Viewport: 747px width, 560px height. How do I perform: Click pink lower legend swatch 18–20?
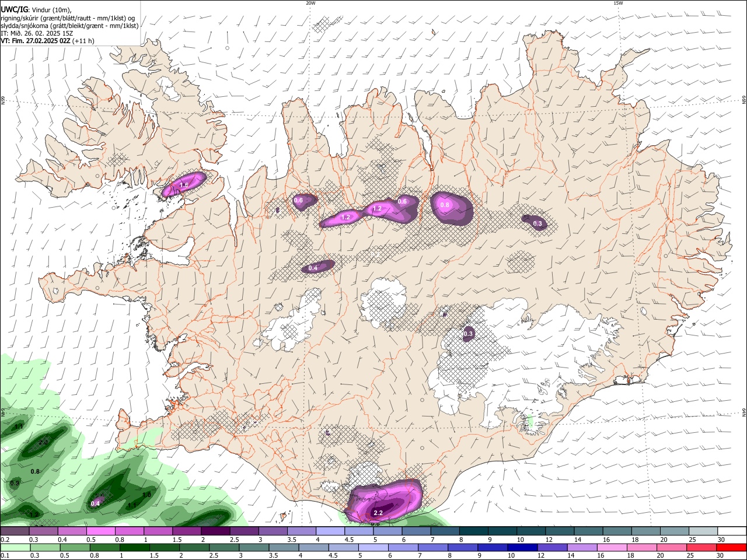pyautogui.click(x=642, y=548)
